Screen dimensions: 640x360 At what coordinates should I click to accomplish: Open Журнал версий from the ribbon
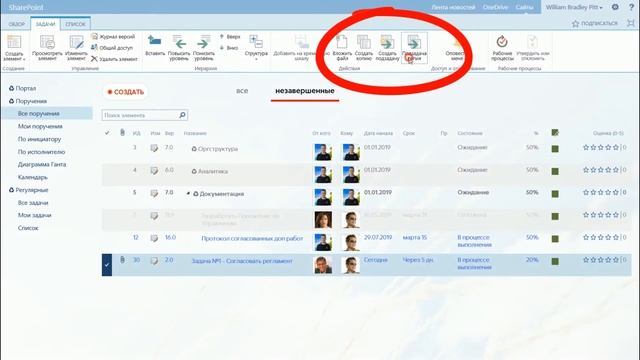[113, 37]
